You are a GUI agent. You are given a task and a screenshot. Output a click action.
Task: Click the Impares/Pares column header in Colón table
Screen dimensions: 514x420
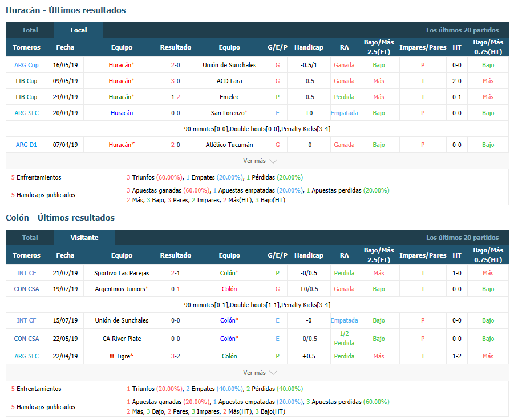point(423,255)
